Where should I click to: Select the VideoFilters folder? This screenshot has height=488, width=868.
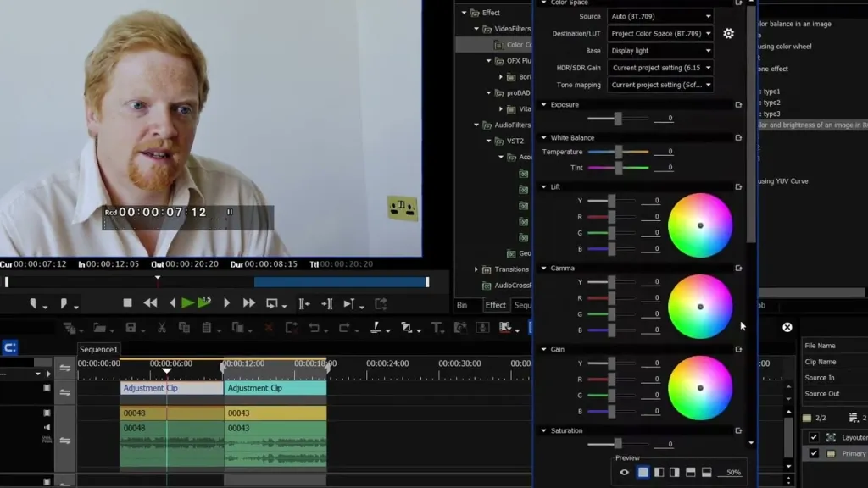(512, 29)
